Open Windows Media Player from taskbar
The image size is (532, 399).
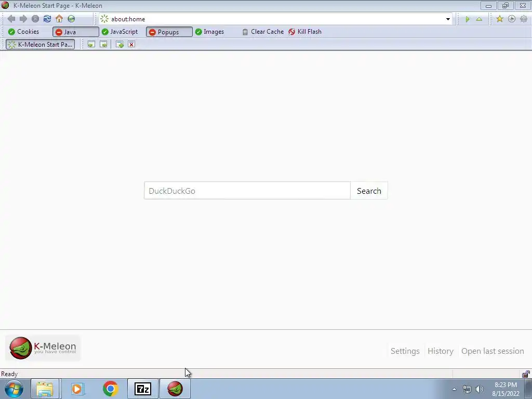coord(77,389)
